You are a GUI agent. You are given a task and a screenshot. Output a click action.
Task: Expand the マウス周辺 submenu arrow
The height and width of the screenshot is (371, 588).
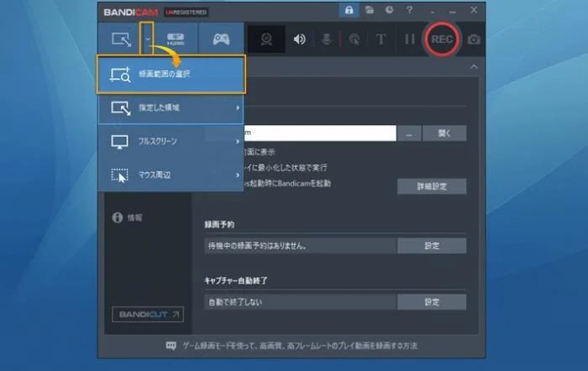point(238,175)
